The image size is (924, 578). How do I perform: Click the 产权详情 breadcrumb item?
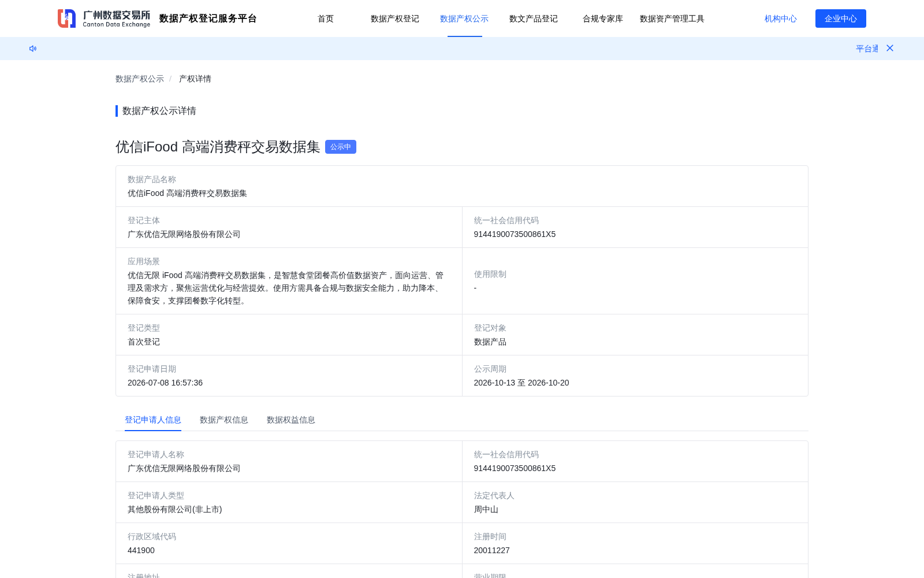195,79
